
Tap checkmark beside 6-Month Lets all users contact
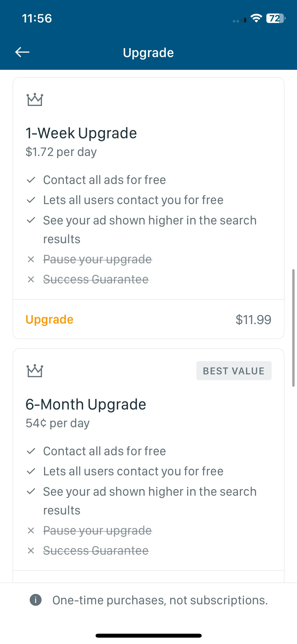(x=31, y=471)
